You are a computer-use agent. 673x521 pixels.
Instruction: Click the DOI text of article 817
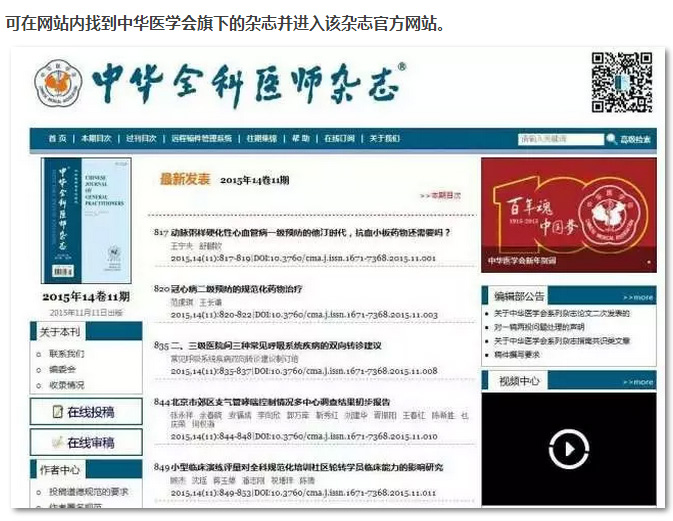(345, 258)
